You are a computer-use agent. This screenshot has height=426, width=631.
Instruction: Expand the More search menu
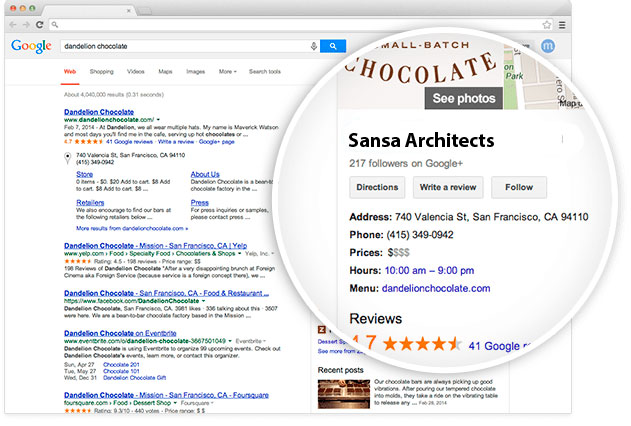pyautogui.click(x=227, y=72)
